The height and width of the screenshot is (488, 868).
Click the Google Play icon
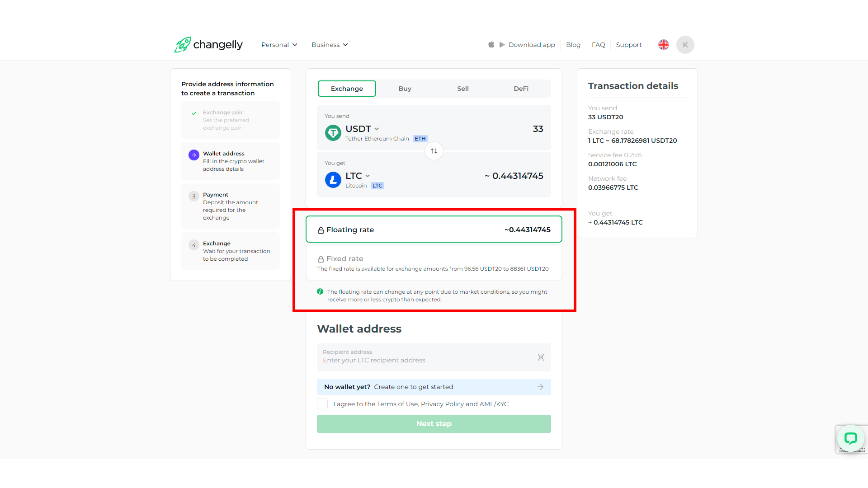coord(502,45)
